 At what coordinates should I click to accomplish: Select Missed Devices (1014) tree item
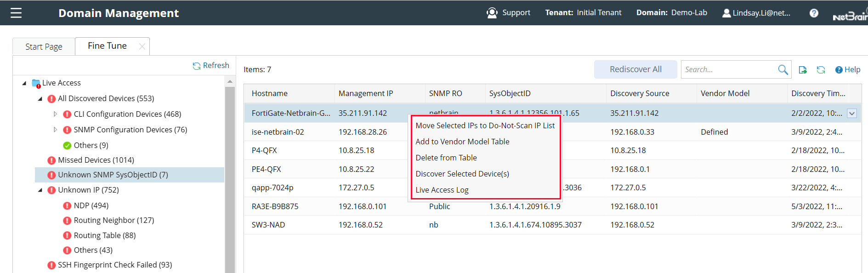[96, 160]
